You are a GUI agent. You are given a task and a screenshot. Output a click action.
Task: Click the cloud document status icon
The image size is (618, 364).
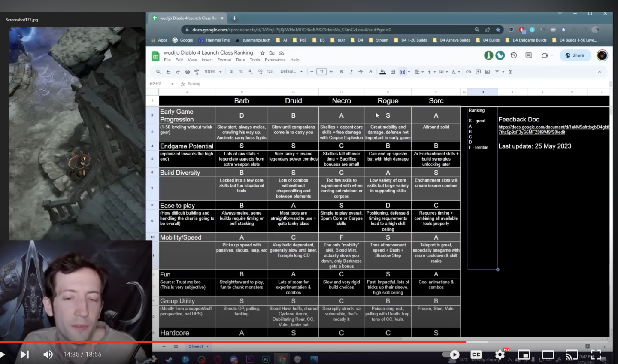pos(281,53)
